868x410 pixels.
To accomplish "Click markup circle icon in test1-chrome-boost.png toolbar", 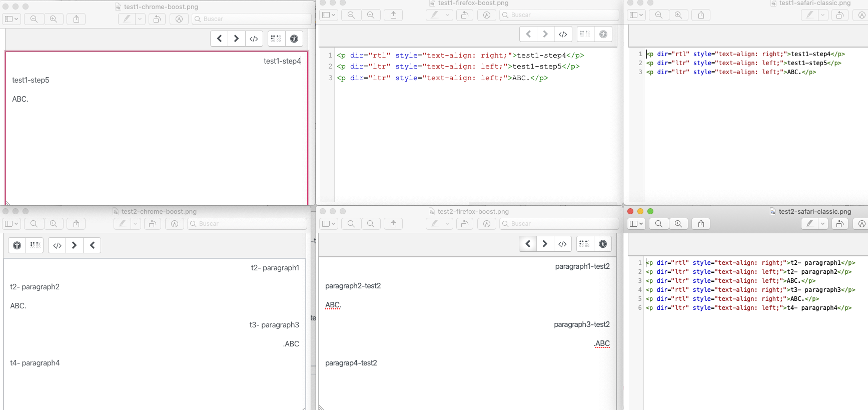I will 179,19.
